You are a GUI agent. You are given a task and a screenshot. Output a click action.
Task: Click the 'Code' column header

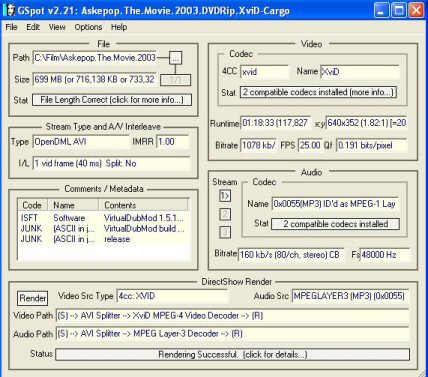click(33, 205)
